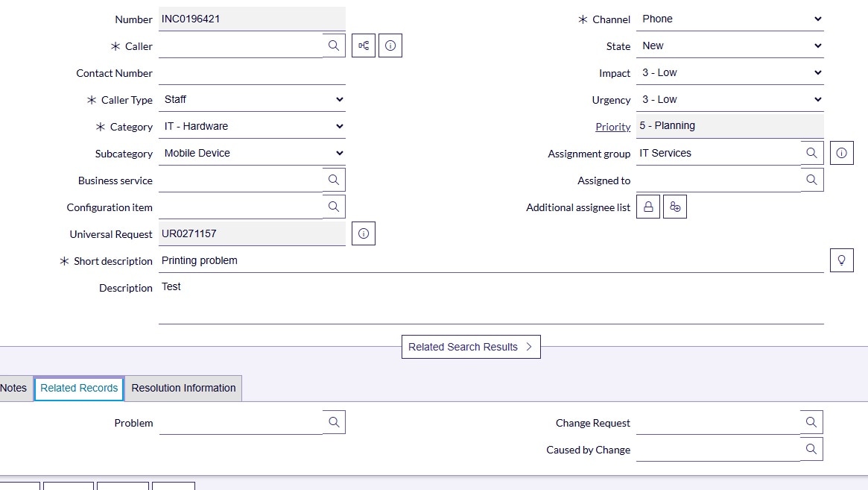Follow the Priority link
868x490 pixels.
point(612,127)
